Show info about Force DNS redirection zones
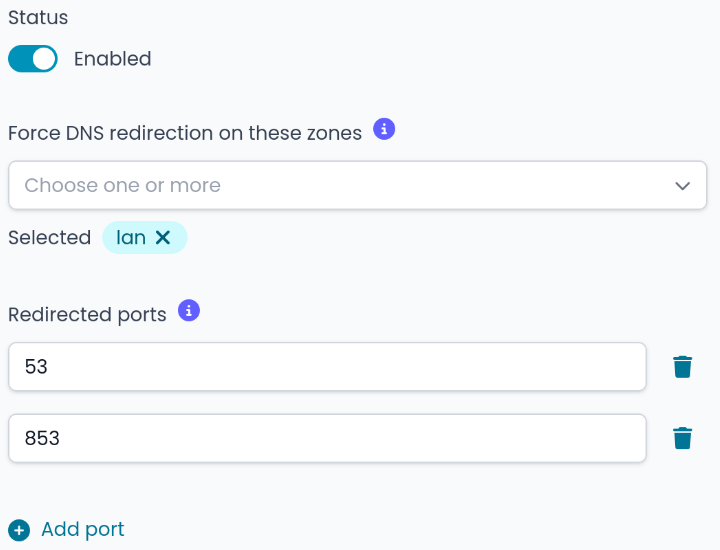This screenshot has width=720, height=550. pyautogui.click(x=384, y=129)
